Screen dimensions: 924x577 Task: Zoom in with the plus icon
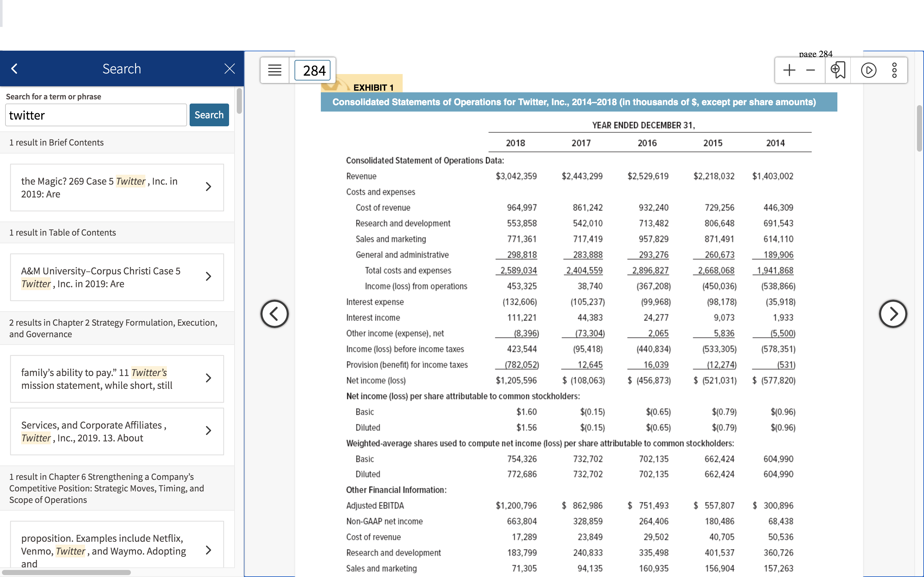tap(789, 70)
